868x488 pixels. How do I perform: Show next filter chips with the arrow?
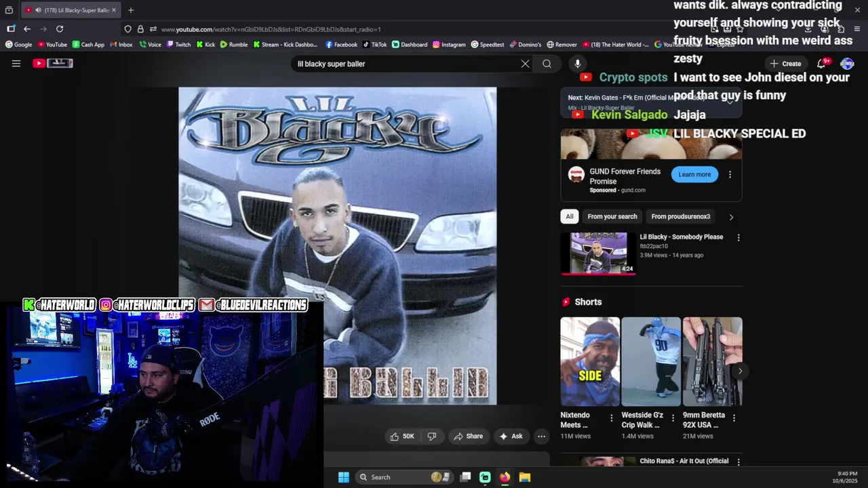(x=730, y=217)
